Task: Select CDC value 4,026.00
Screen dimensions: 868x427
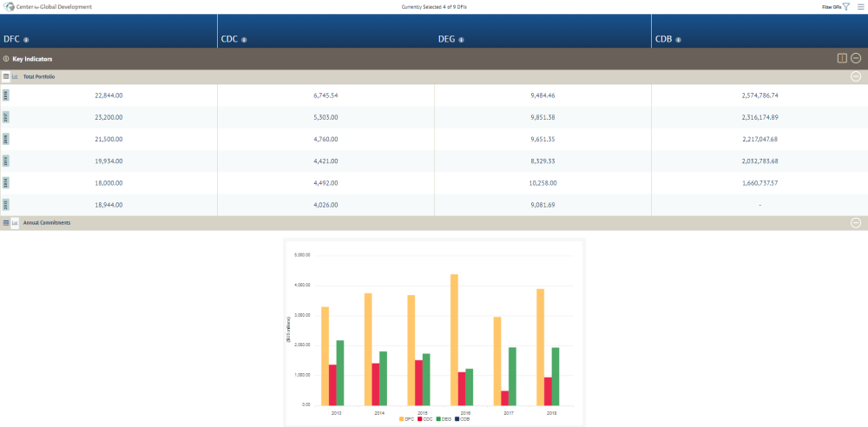Action: click(x=325, y=205)
